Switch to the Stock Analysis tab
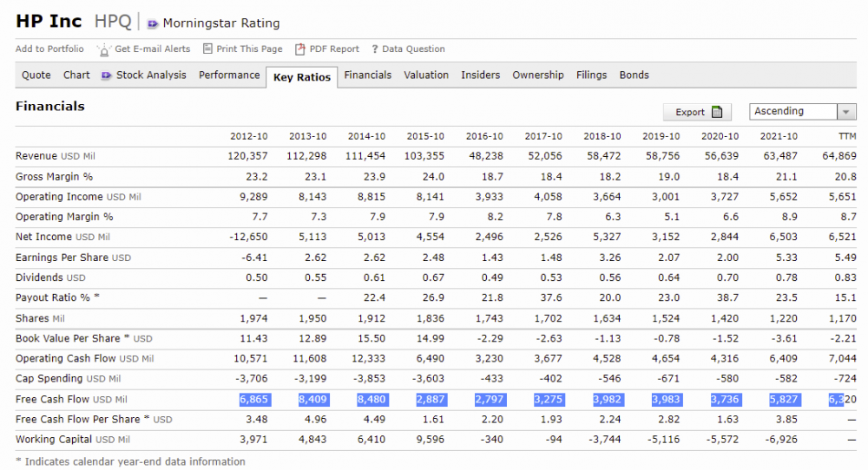Image resolution: width=868 pixels, height=470 pixels. (x=151, y=75)
